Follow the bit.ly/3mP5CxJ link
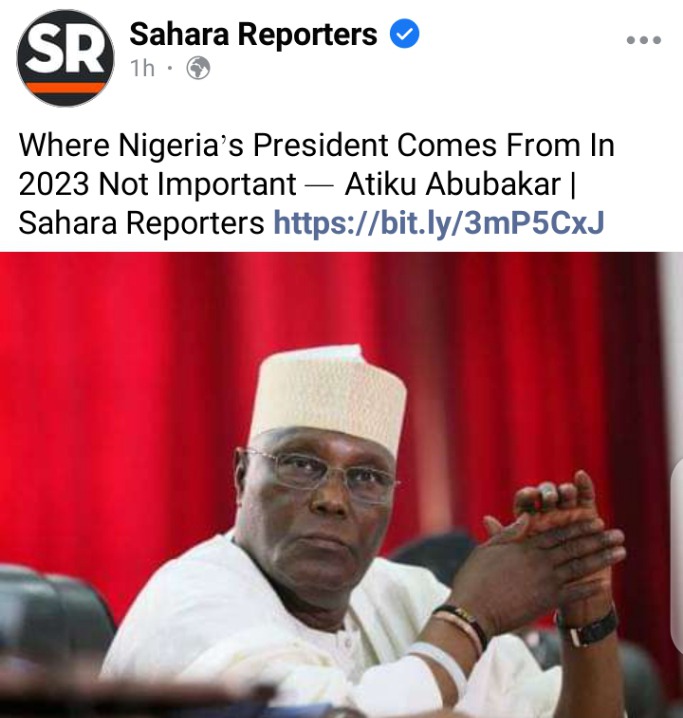 pyautogui.click(x=439, y=223)
